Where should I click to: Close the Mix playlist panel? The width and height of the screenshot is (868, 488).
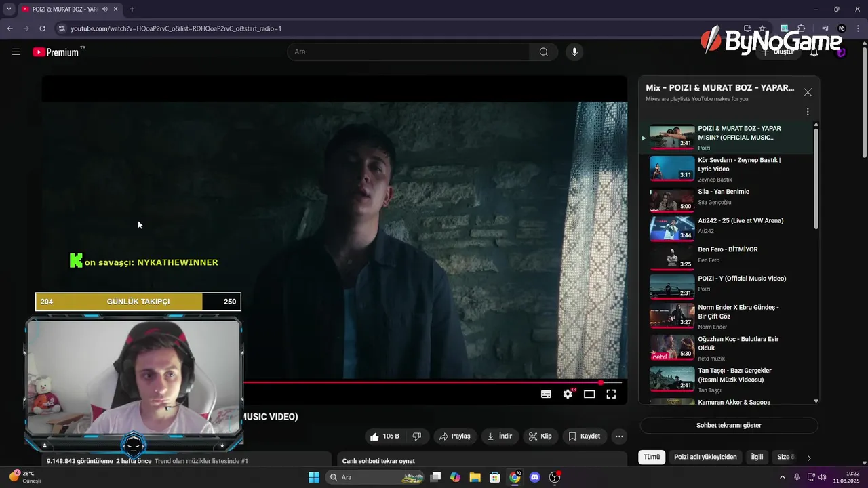(x=808, y=92)
